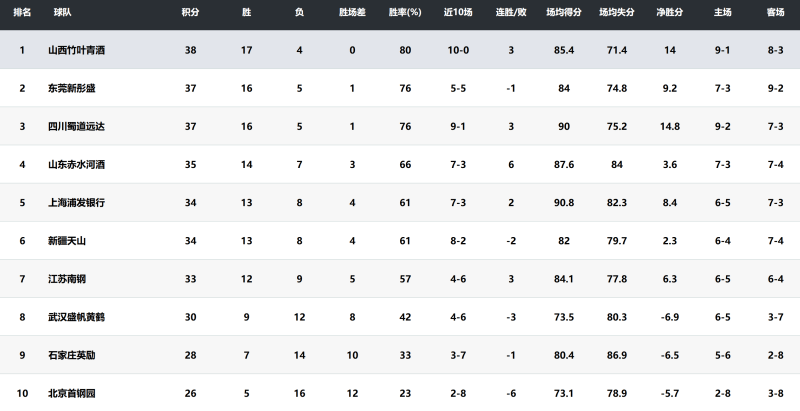This screenshot has width=800, height=411.
Task: Click the 场均得分 column header
Action: coord(564,13)
